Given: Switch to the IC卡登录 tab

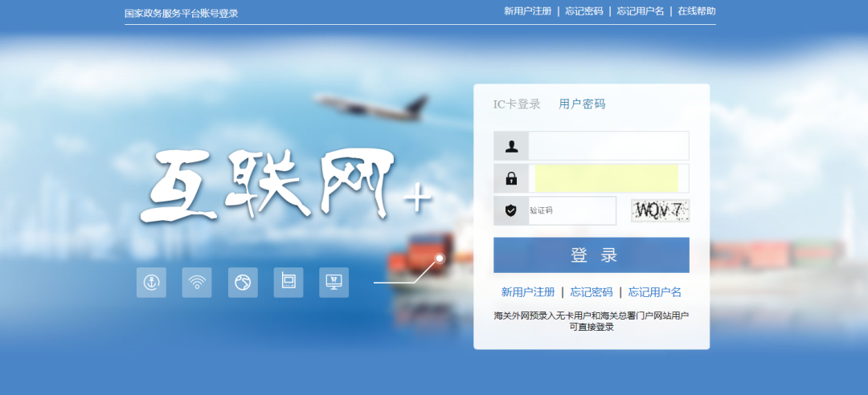Looking at the screenshot, I should 517,104.
